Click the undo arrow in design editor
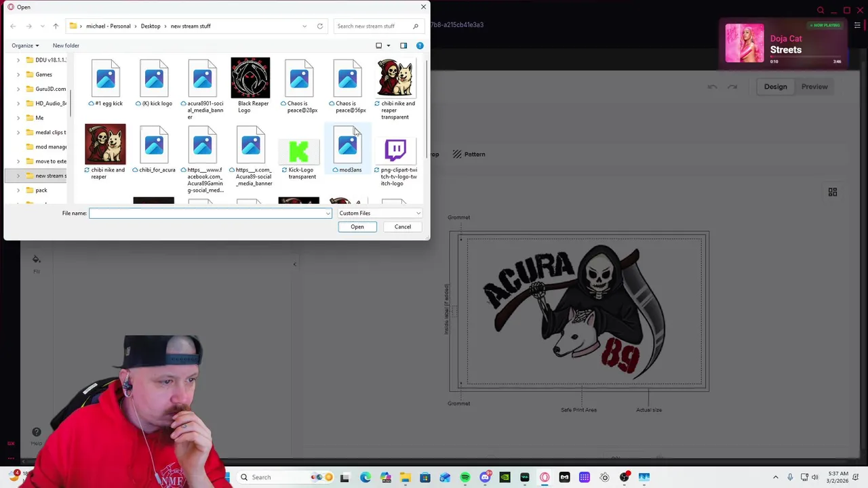The width and height of the screenshot is (868, 488). click(x=712, y=87)
